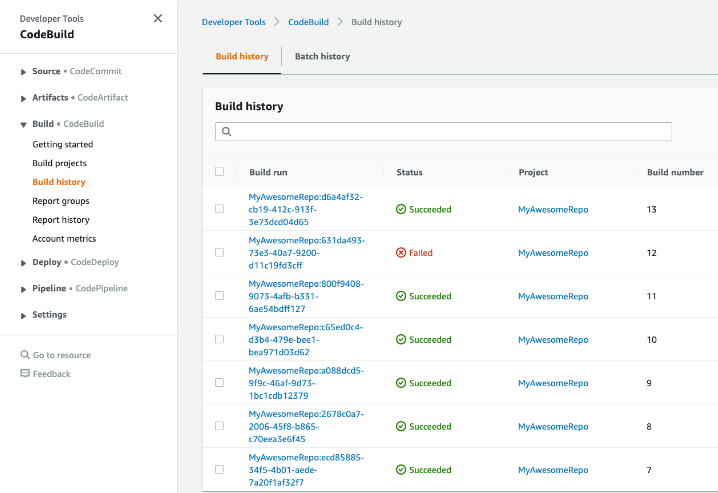This screenshot has height=493, width=718.
Task: Click the Build run column header
Action: (x=268, y=172)
